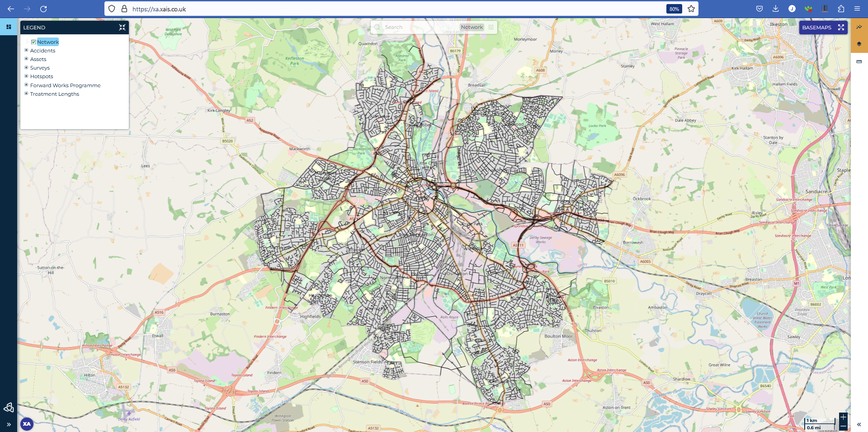This screenshot has width=868, height=432.
Task: Select the Treatment Lengths legend entry
Action: [x=54, y=94]
